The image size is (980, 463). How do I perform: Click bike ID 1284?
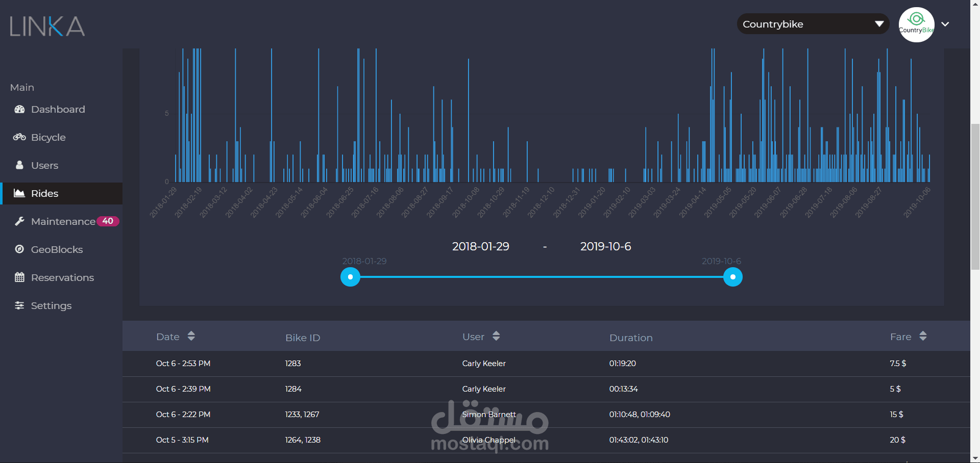pyautogui.click(x=293, y=389)
